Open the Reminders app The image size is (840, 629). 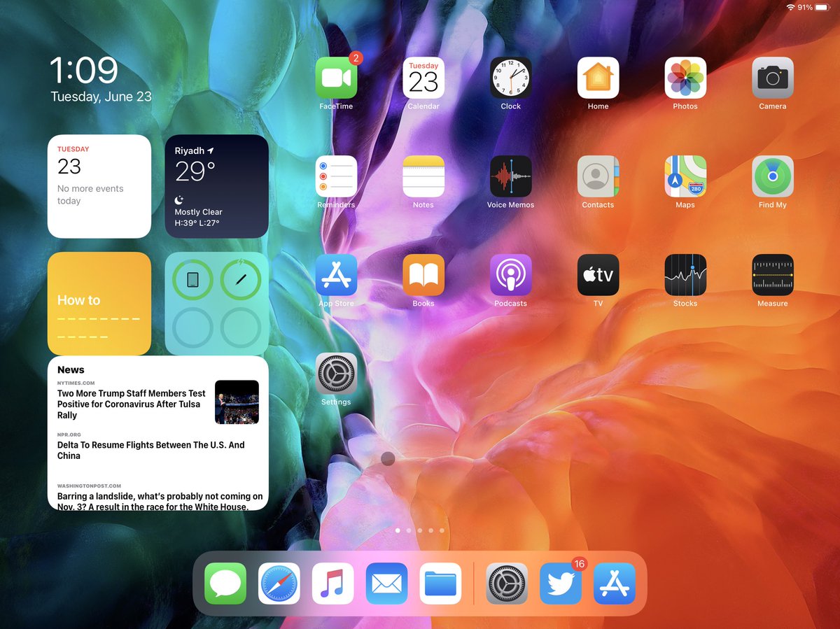click(336, 176)
